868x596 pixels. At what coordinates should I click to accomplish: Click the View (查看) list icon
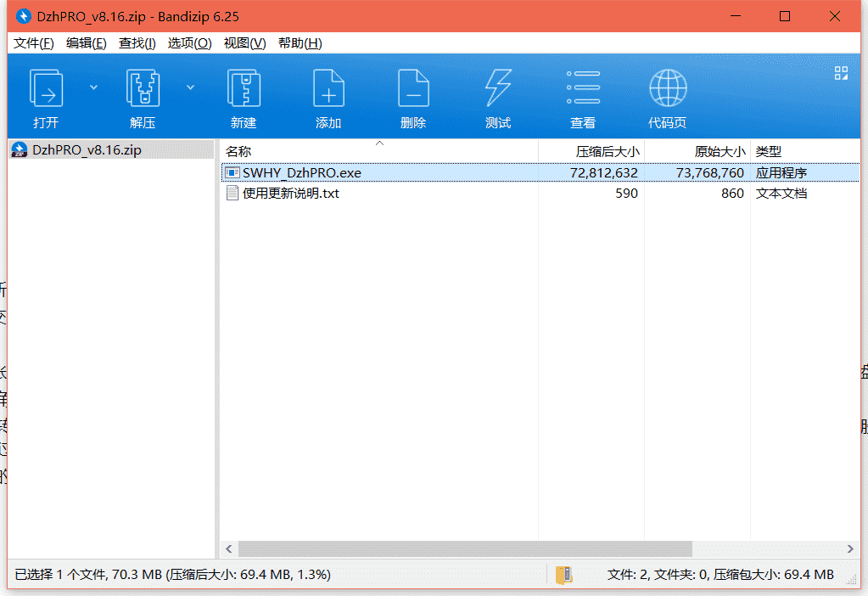pyautogui.click(x=583, y=87)
